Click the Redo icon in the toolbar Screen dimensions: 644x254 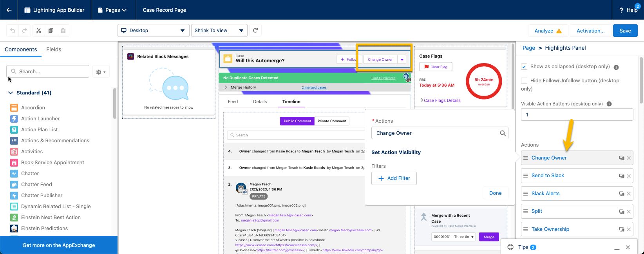[25, 31]
